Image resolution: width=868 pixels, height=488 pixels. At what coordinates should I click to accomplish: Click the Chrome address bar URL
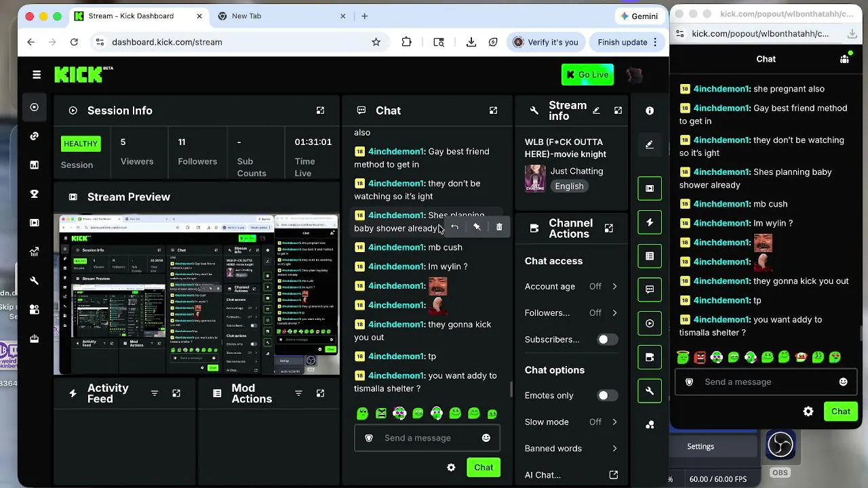pyautogui.click(x=167, y=42)
